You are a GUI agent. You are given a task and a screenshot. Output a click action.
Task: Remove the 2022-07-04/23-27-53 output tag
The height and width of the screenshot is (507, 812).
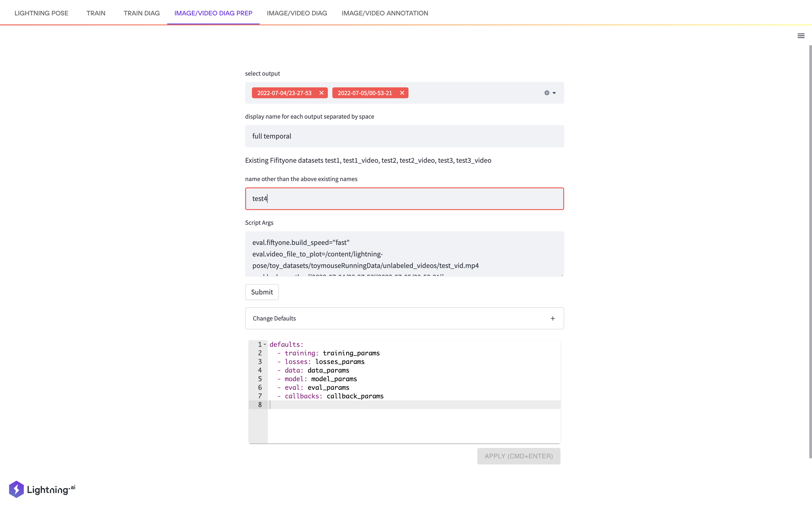pos(321,93)
